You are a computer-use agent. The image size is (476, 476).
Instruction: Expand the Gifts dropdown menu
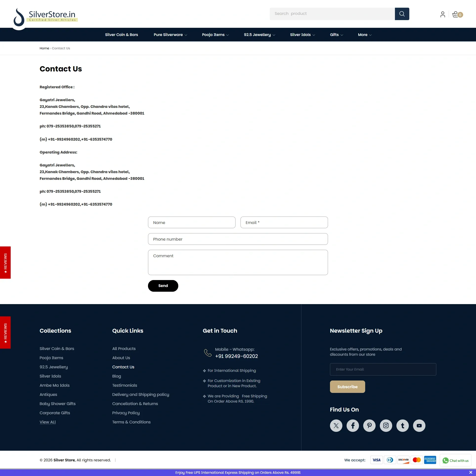pyautogui.click(x=336, y=35)
